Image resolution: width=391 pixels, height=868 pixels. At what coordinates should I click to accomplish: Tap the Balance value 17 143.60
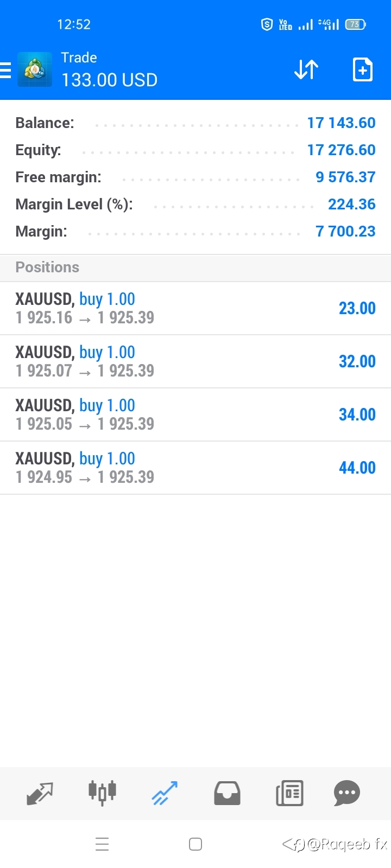(341, 123)
